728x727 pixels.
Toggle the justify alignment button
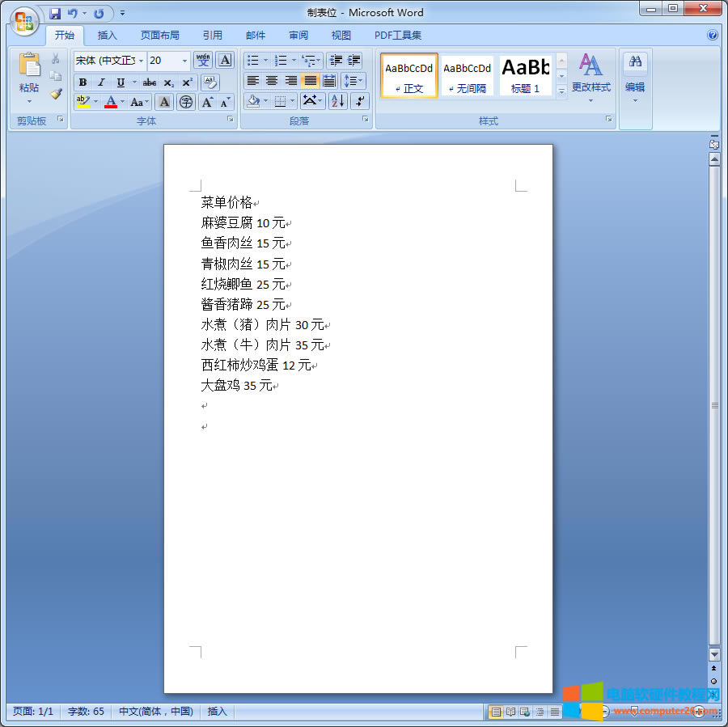(x=311, y=81)
